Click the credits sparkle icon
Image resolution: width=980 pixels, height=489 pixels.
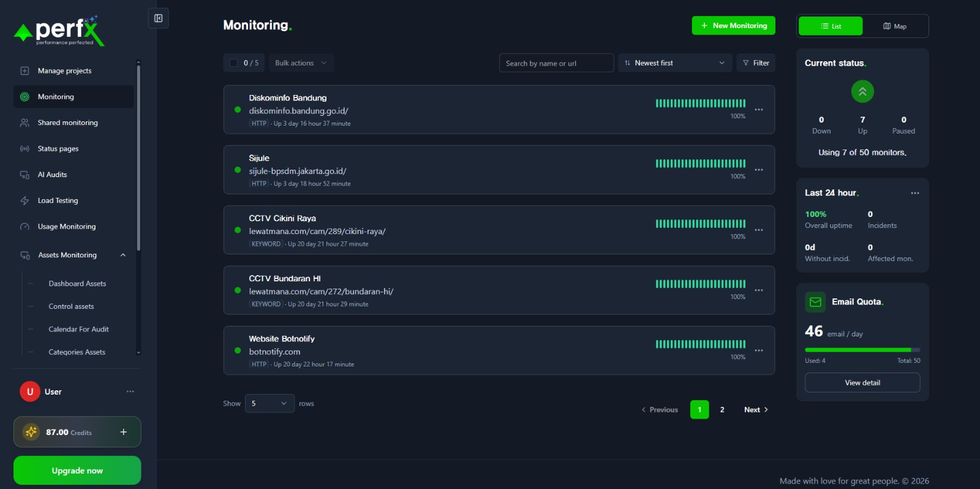tap(31, 432)
